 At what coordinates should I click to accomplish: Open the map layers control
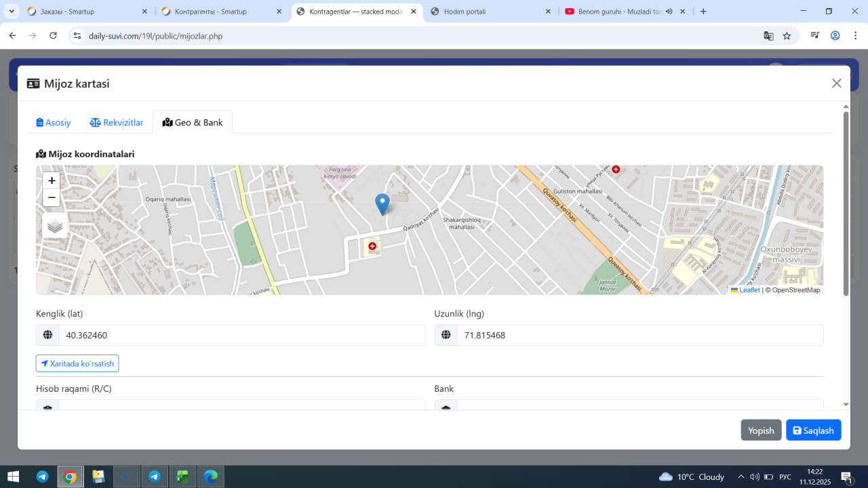click(55, 226)
